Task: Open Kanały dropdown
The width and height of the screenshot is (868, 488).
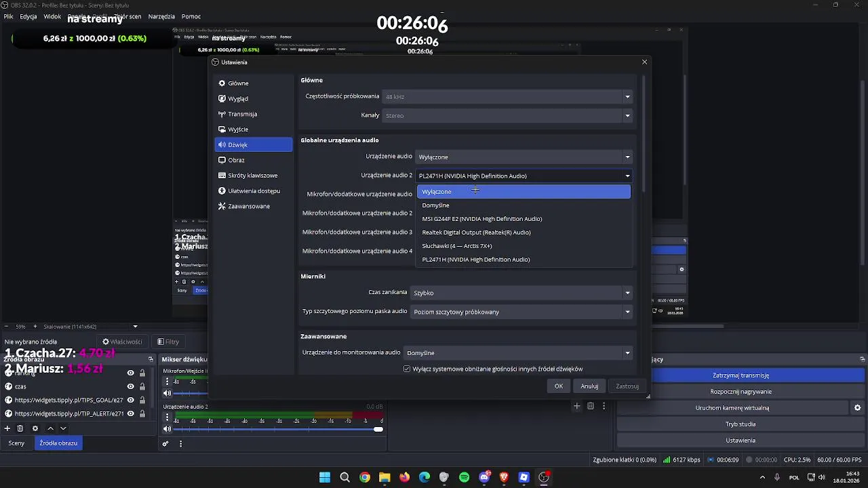Action: (507, 115)
